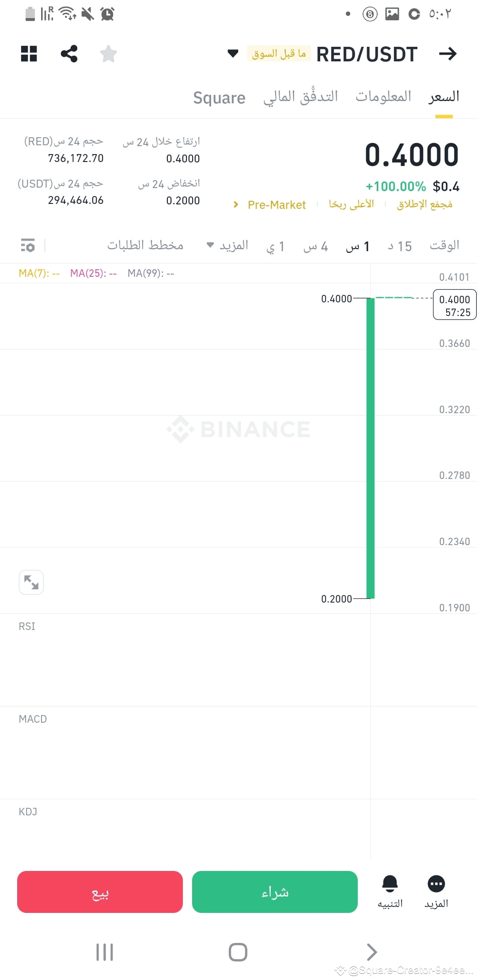The image size is (477, 980).
Task: Open the share icon at top left
Action: 69,54
